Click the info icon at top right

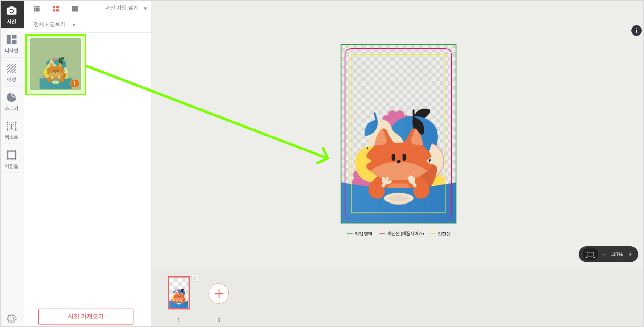[x=636, y=31]
